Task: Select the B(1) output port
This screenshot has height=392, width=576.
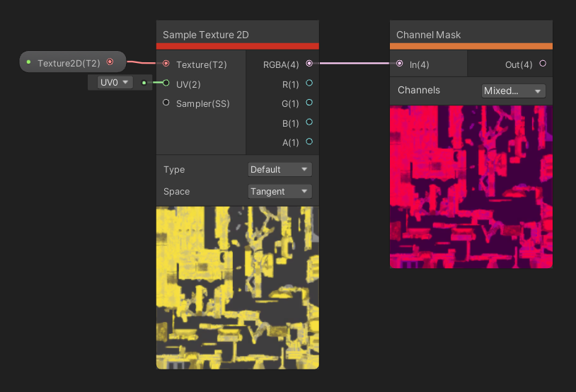Action: coord(309,122)
